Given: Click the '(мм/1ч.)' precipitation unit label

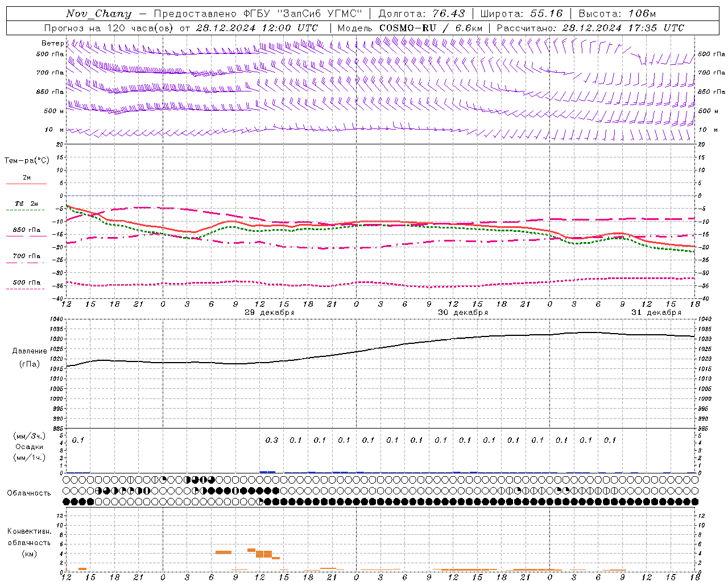Looking at the screenshot, I should click(x=30, y=458).
